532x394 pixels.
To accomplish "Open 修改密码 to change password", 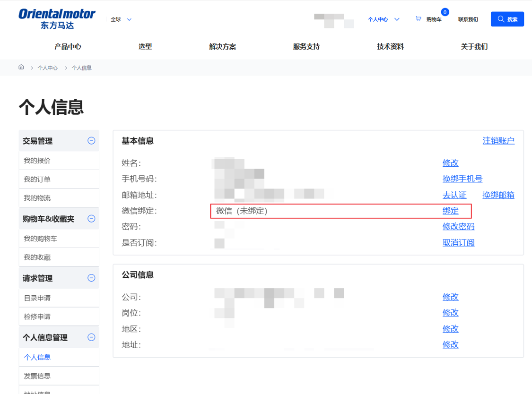I will pos(458,226).
